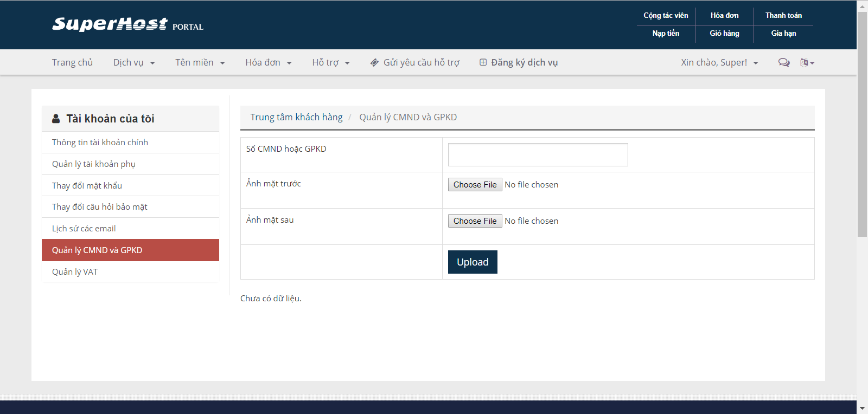Screen dimensions: 868x414
Task: Click the SuperHost Portal logo
Action: [127, 25]
